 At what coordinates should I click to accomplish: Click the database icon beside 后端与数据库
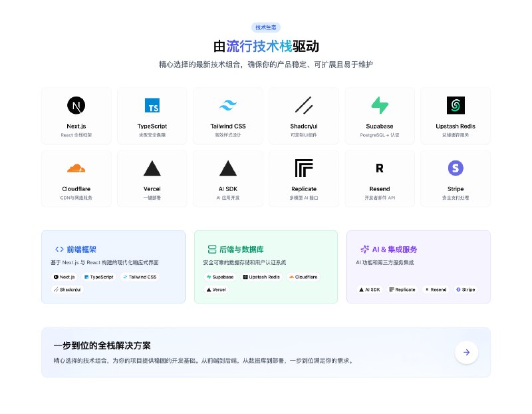(212, 250)
